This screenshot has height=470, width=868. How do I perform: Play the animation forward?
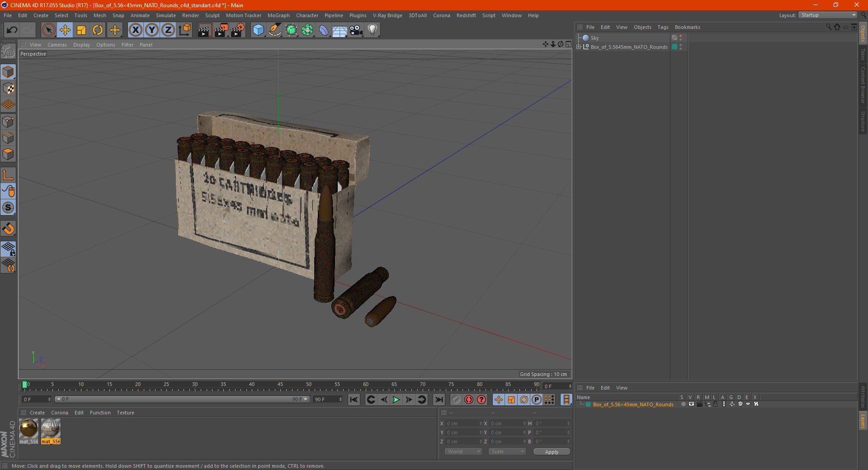coord(396,399)
